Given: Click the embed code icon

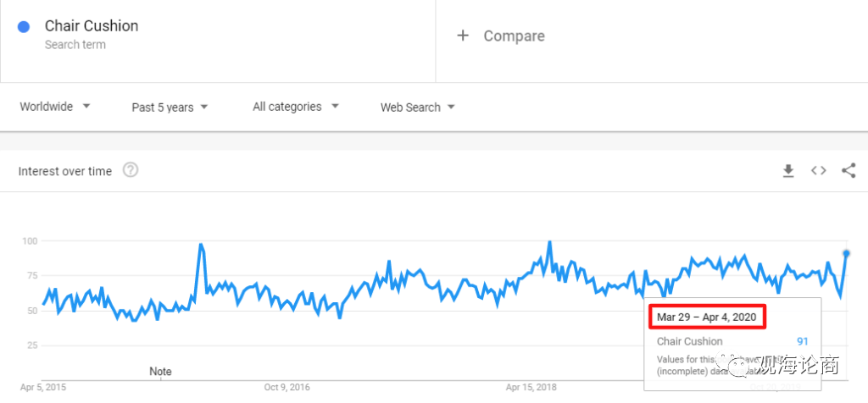Looking at the screenshot, I should click(818, 171).
